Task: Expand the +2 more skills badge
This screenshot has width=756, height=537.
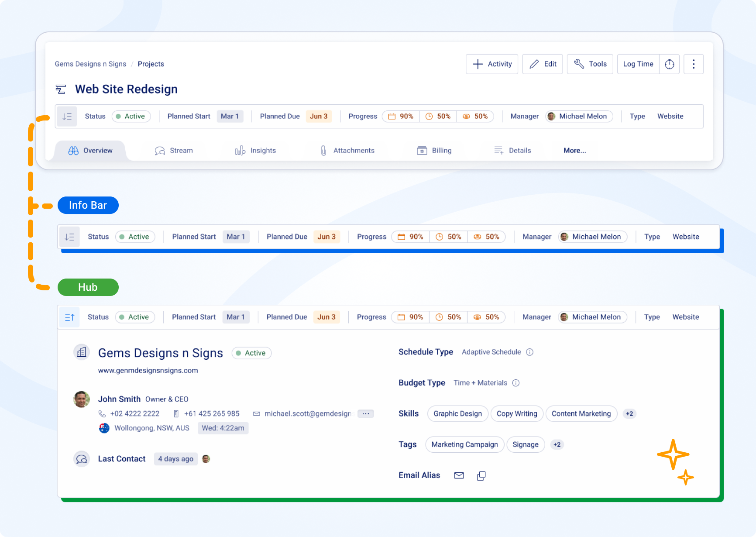Action: (629, 414)
